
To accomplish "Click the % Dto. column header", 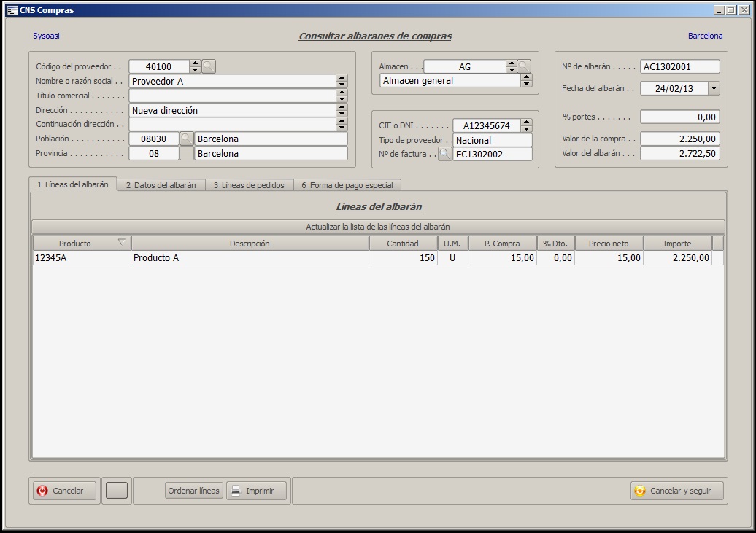I will click(x=555, y=244).
